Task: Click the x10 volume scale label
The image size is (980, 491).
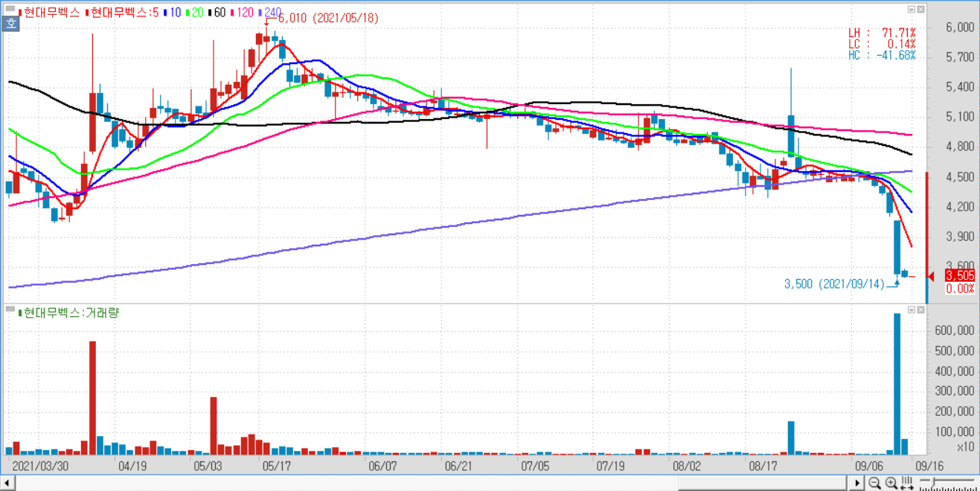Action: pos(965,447)
